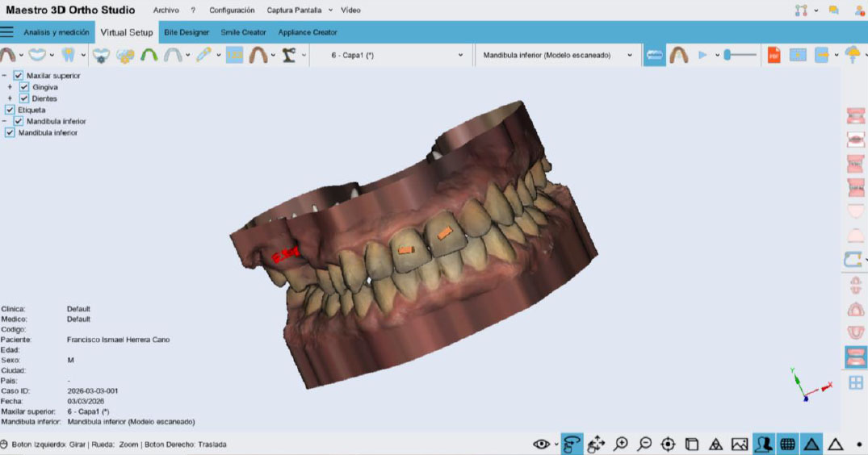Open the Smile Creator tab
The height and width of the screenshot is (455, 868).
tap(243, 32)
